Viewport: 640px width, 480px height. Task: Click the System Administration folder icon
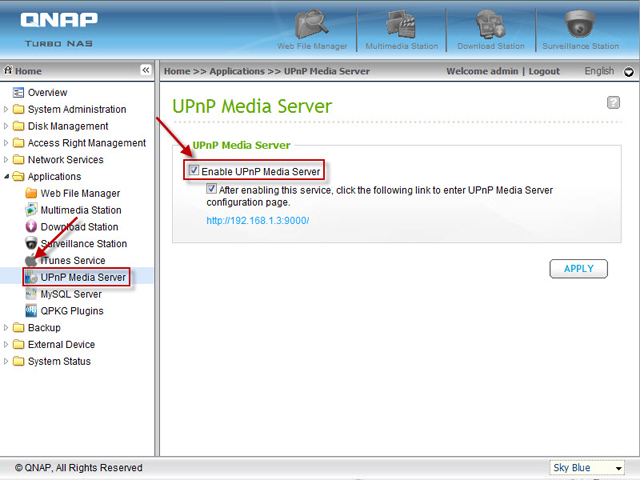click(x=18, y=109)
